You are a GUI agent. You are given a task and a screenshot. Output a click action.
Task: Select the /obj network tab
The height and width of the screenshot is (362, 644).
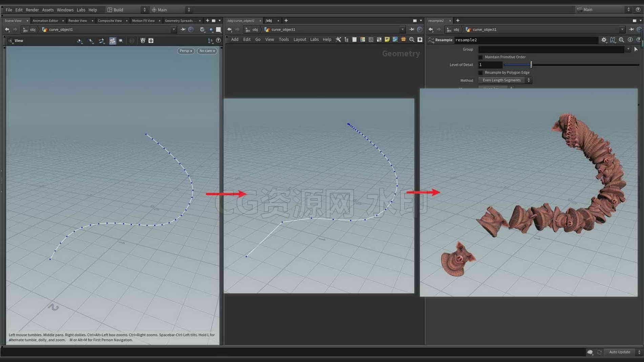click(x=269, y=21)
